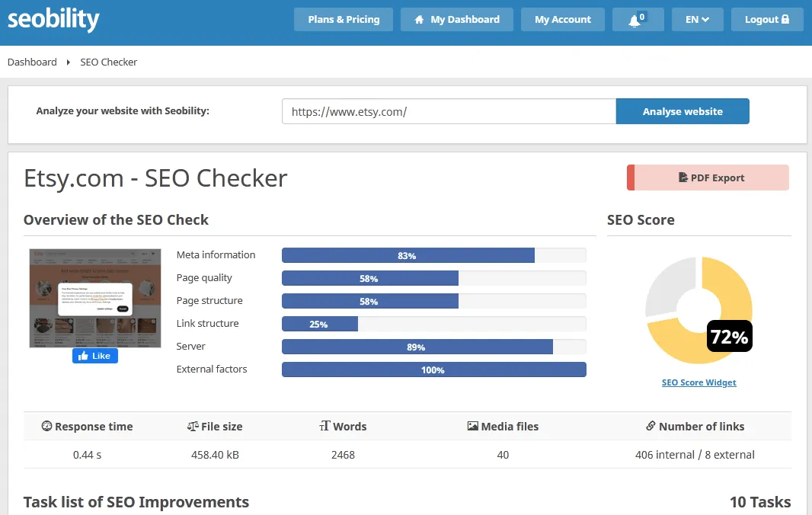Navigate to Dashboard breadcrumb link

(32, 62)
